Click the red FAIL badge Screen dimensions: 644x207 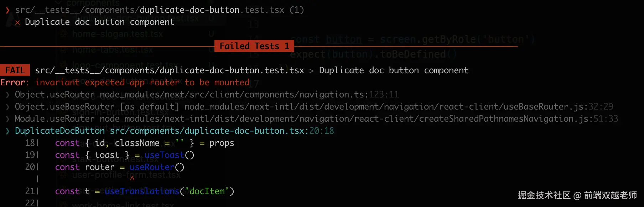[x=15, y=70]
